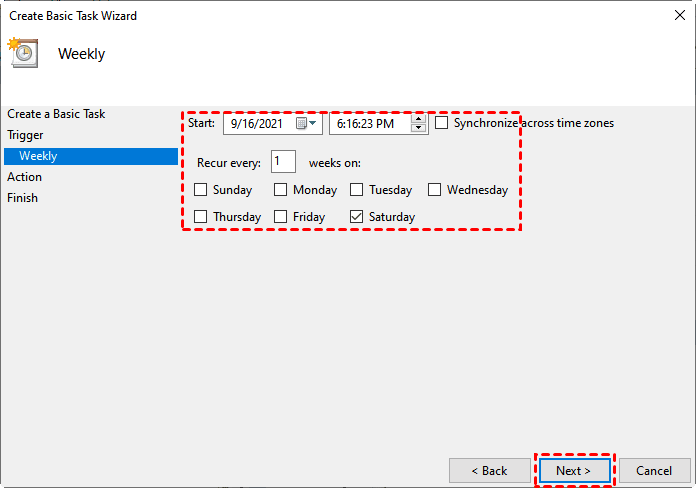Check the Thursday checkbox
Image resolution: width=696 pixels, height=488 pixels.
[x=201, y=217]
